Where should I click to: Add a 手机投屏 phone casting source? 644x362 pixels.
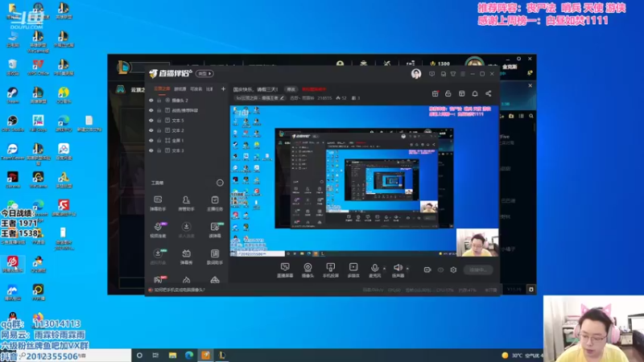click(331, 270)
